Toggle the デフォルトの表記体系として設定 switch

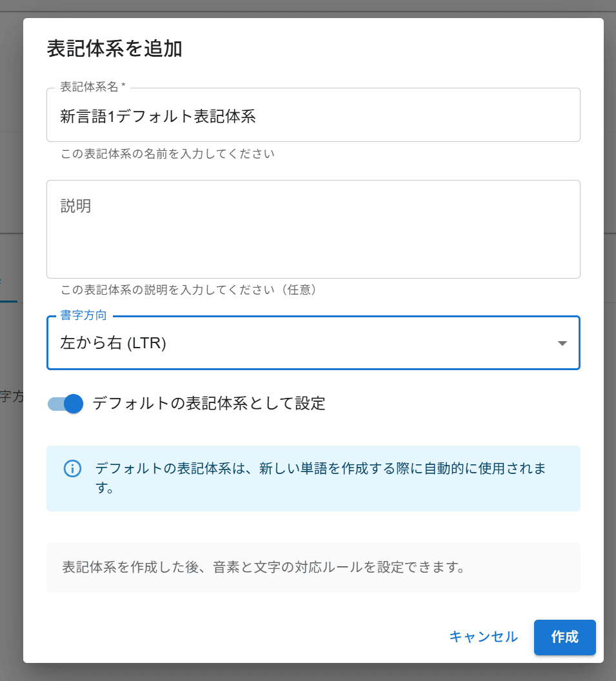click(x=66, y=404)
